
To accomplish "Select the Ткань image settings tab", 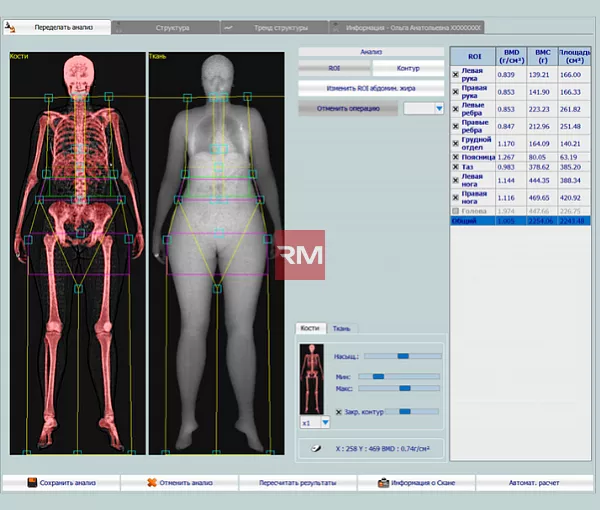I will (x=341, y=329).
